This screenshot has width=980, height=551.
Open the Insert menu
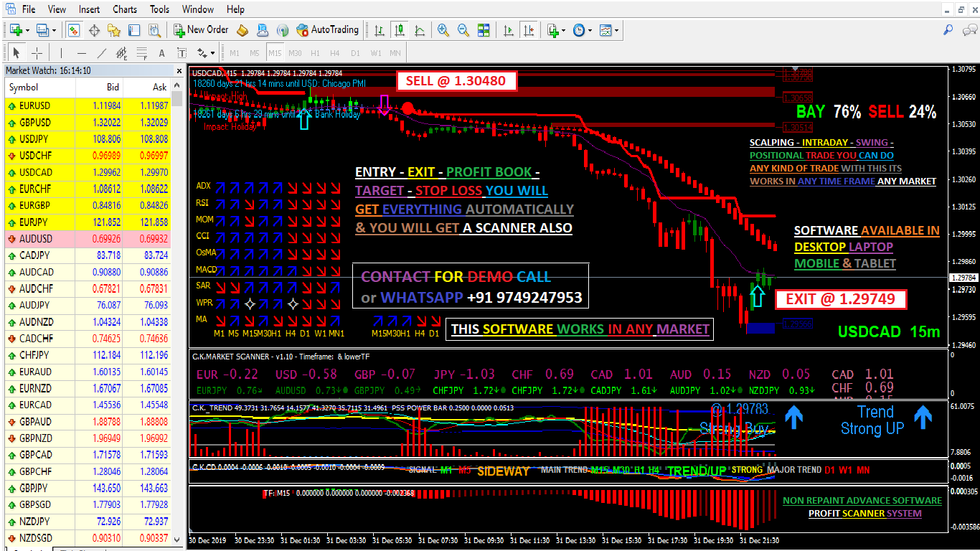coord(90,9)
